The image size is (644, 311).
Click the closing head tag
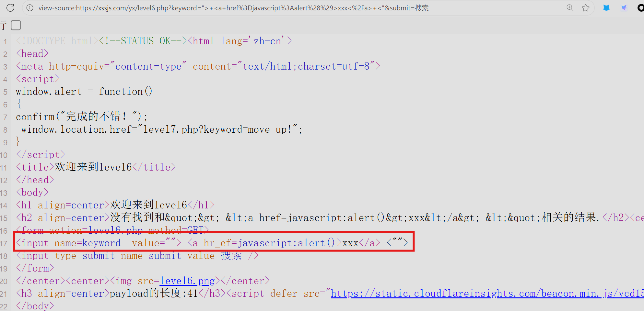[35, 180]
